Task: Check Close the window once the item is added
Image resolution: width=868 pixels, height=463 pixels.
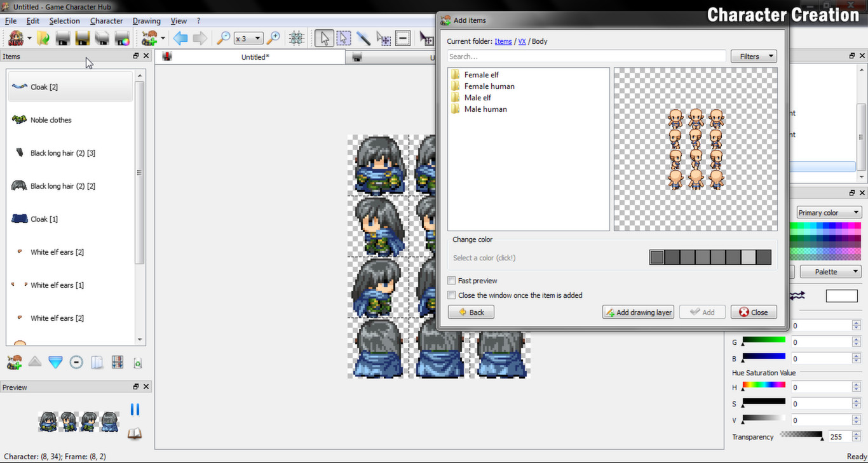Action: point(452,295)
